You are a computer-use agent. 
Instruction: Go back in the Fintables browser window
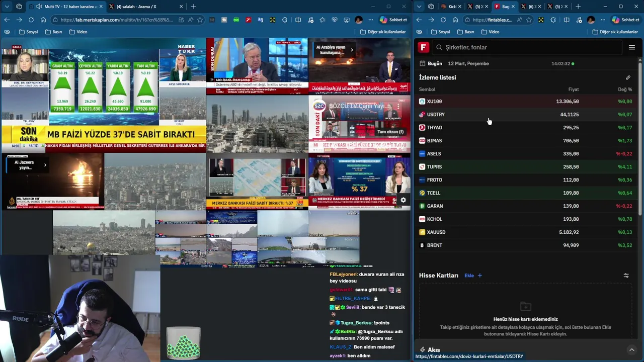point(419,20)
